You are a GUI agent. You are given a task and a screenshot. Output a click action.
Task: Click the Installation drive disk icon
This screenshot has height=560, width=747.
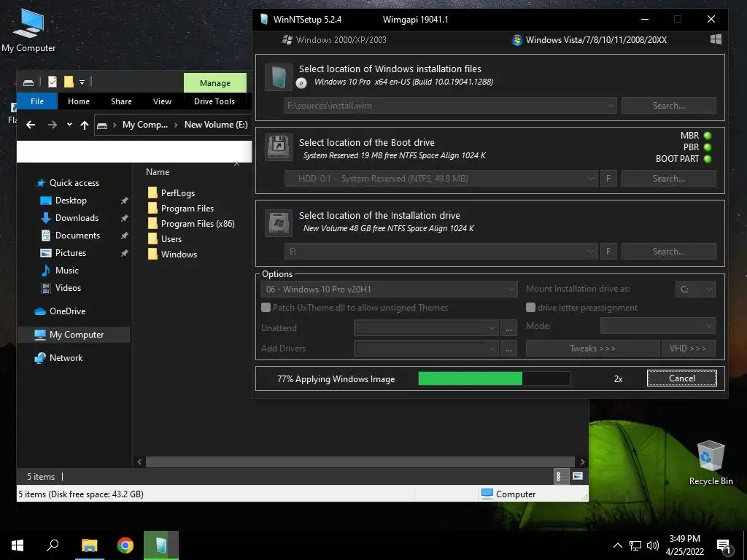[278, 222]
